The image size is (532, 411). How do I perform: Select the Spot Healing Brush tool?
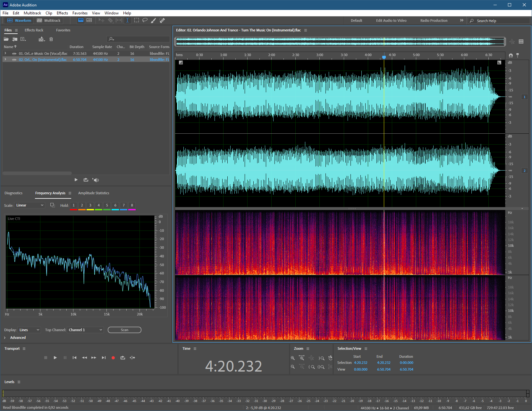(162, 20)
